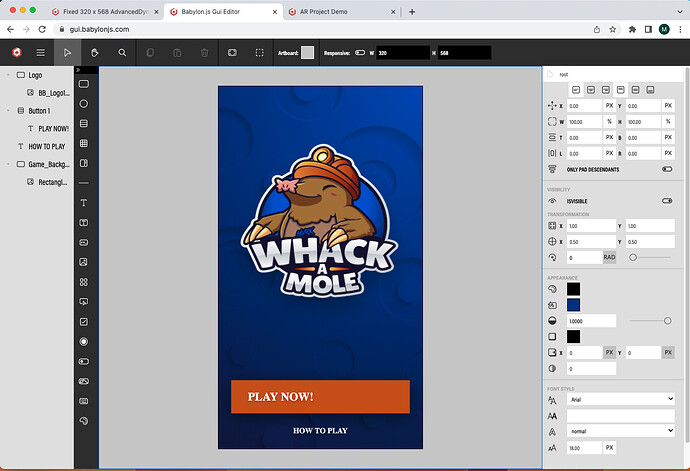Toggle the Responsive switch
690x471 pixels.
point(360,52)
